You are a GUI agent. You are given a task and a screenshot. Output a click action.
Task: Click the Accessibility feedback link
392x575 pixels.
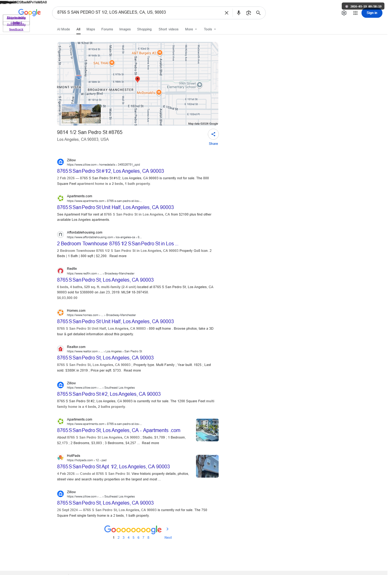[16, 27]
